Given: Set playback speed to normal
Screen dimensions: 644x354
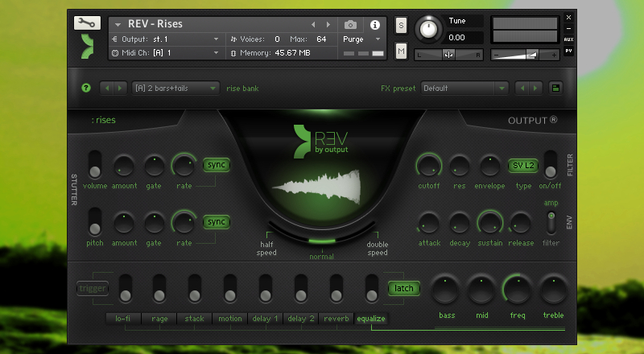Looking at the screenshot, I should point(321,257).
